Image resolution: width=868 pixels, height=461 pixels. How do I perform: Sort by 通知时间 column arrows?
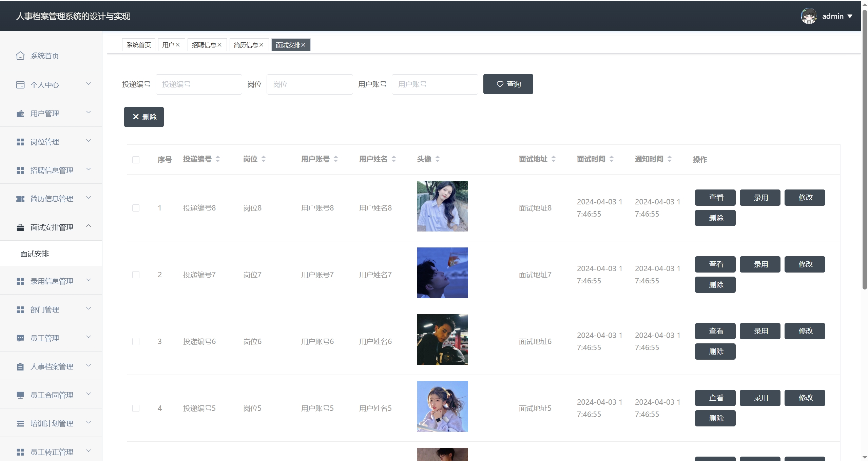(x=670, y=159)
